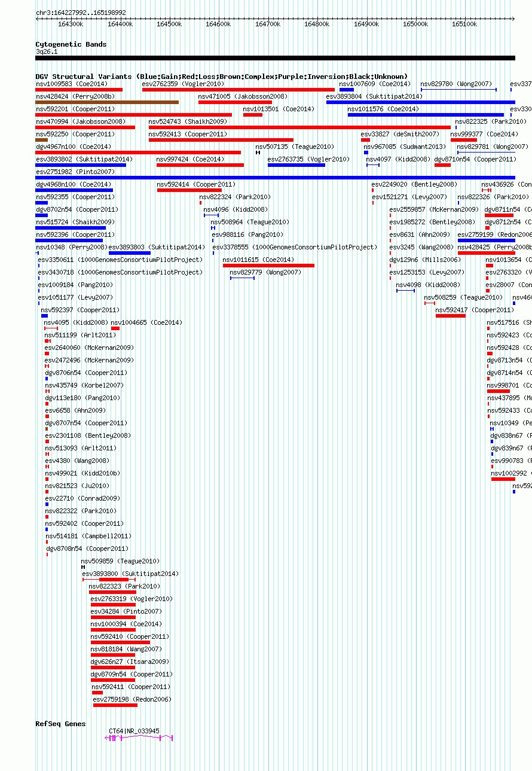
Task: Open the nsv997424 (Coe2014) label
Action: pos(190,159)
